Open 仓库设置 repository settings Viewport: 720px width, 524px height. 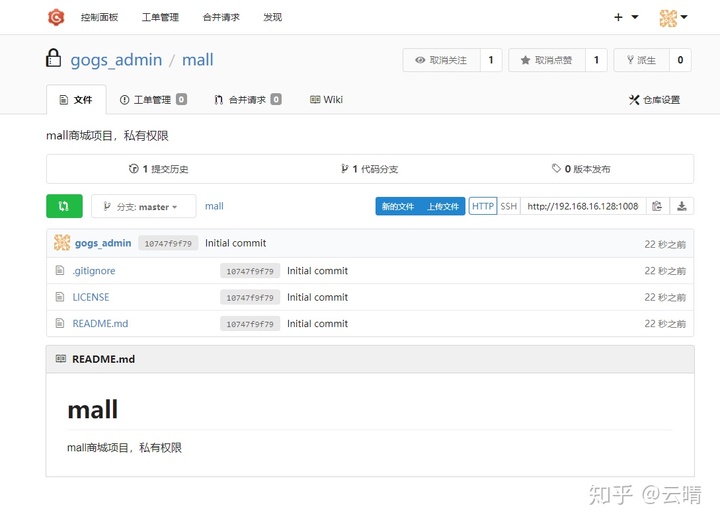pyautogui.click(x=654, y=100)
